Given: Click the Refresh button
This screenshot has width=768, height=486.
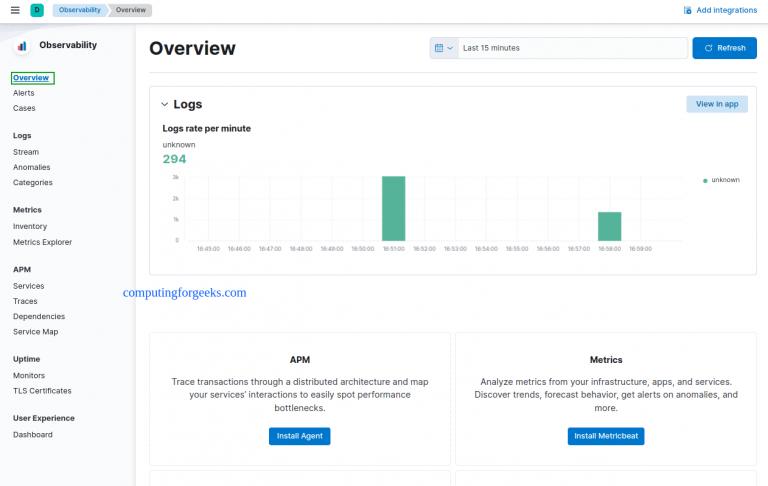Looking at the screenshot, I should click(x=724, y=48).
